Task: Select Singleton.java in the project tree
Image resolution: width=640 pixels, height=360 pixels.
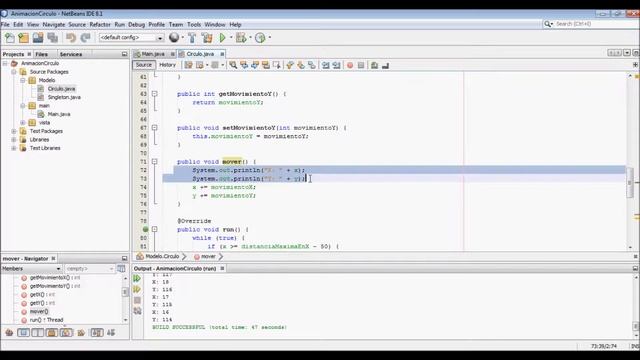Action: point(64,97)
